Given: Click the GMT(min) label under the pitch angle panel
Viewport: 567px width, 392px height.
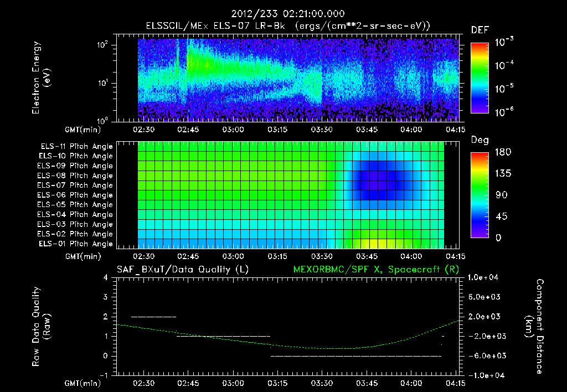Looking at the screenshot, I should (x=83, y=256).
